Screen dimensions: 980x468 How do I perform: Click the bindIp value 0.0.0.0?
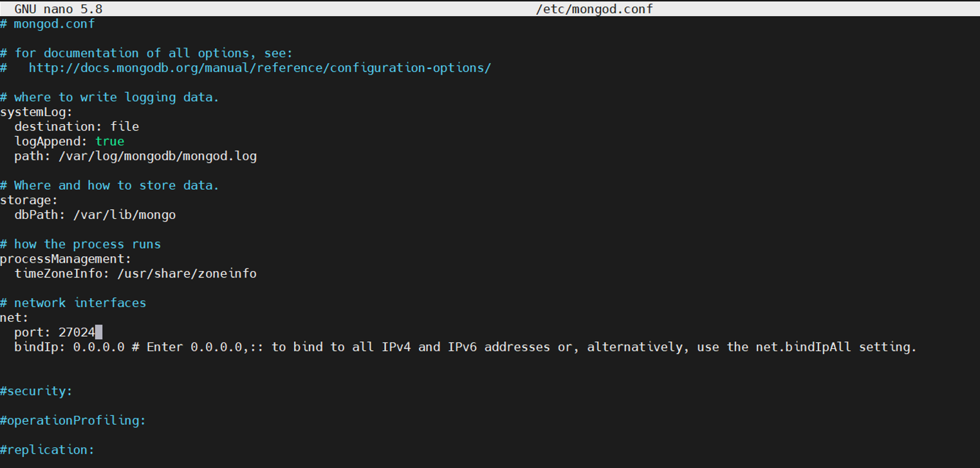click(x=98, y=347)
